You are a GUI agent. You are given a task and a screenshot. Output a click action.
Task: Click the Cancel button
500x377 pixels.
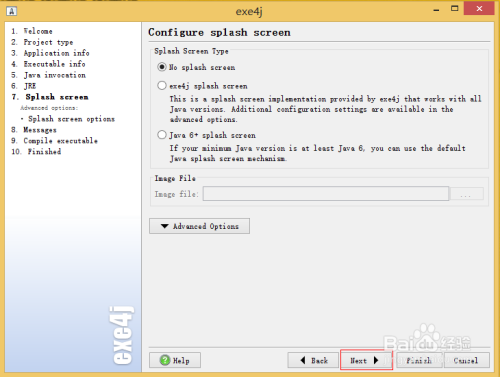tap(467, 360)
